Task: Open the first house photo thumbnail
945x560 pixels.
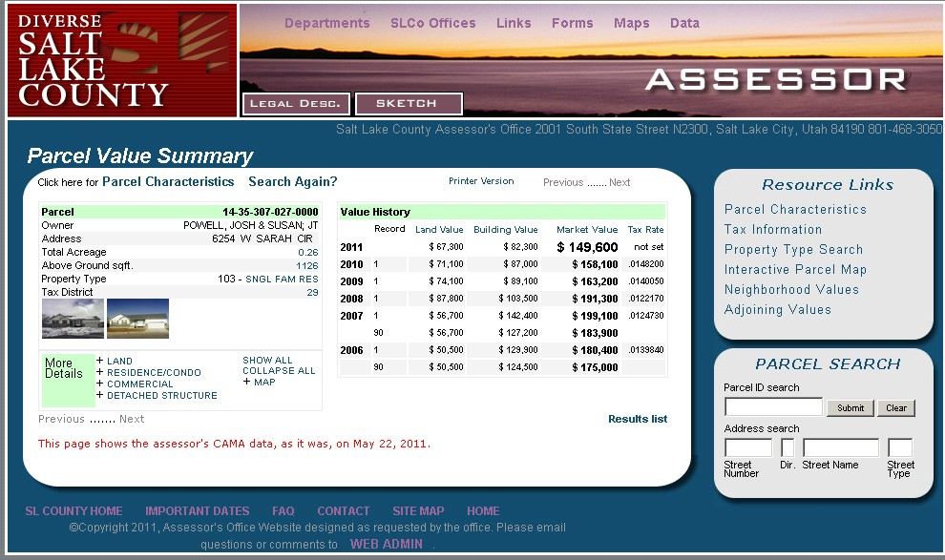Action: 73,319
